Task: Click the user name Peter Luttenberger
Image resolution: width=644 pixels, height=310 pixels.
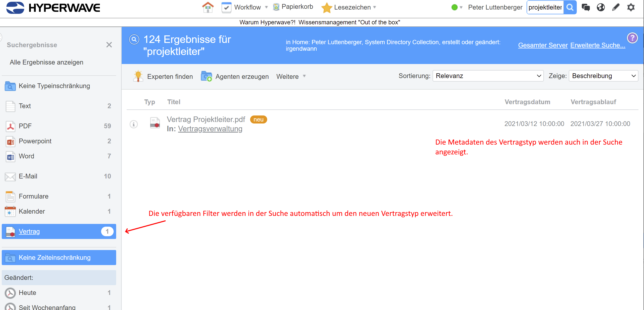Action: pos(495,7)
